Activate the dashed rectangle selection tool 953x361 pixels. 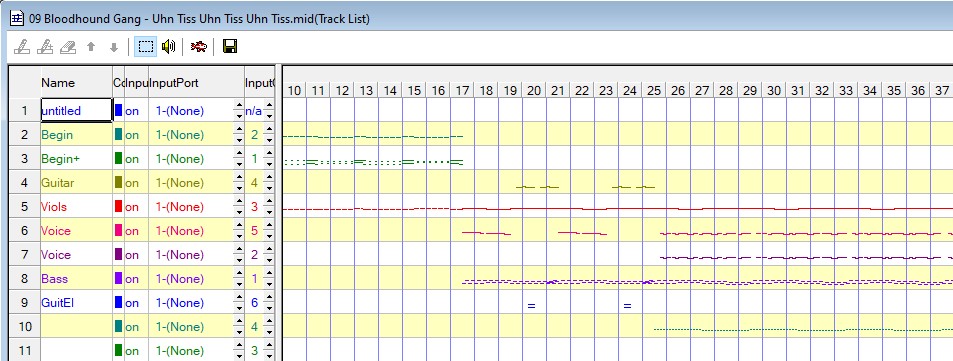tap(145, 47)
